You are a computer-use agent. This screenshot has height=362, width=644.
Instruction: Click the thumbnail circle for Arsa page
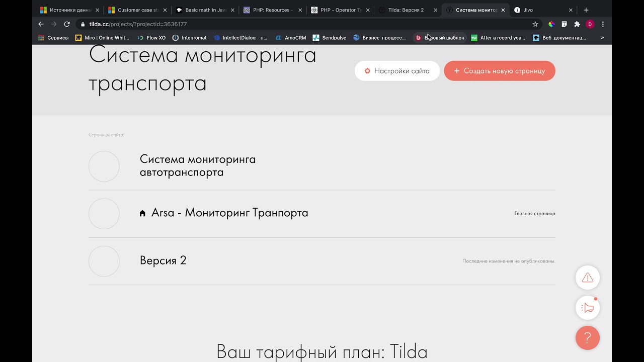pos(104,214)
